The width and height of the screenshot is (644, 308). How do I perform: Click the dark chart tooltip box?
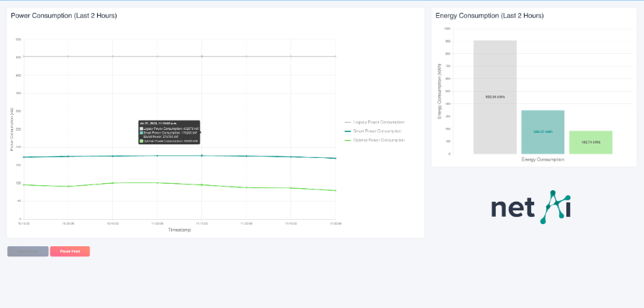coord(169,132)
